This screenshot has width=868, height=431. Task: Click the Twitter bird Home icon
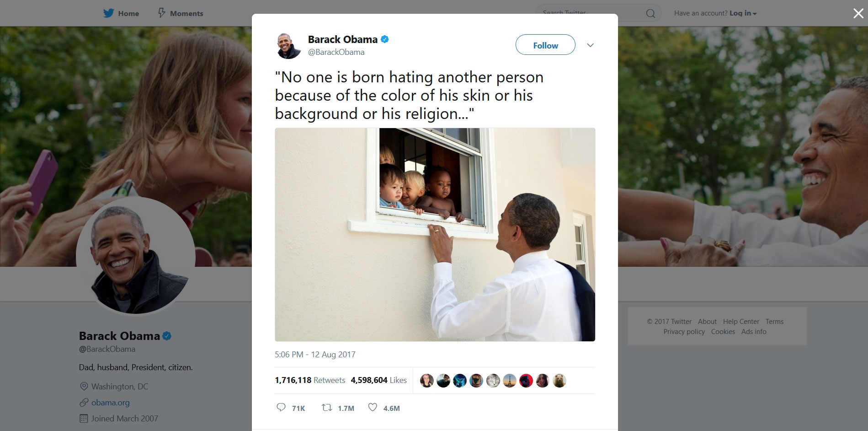(x=108, y=13)
